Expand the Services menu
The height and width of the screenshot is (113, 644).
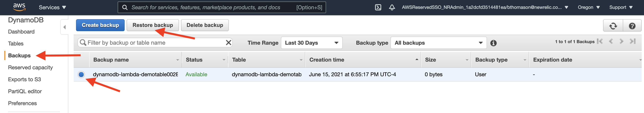coord(52,8)
